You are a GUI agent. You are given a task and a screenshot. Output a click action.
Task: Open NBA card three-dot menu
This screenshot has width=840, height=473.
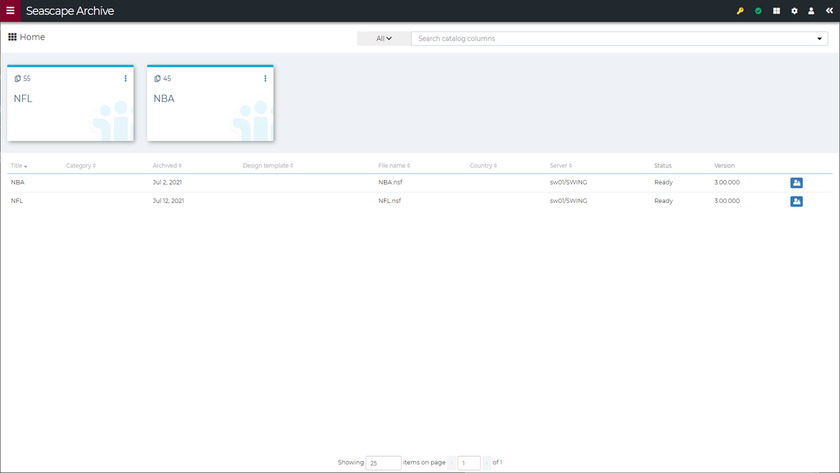[265, 78]
